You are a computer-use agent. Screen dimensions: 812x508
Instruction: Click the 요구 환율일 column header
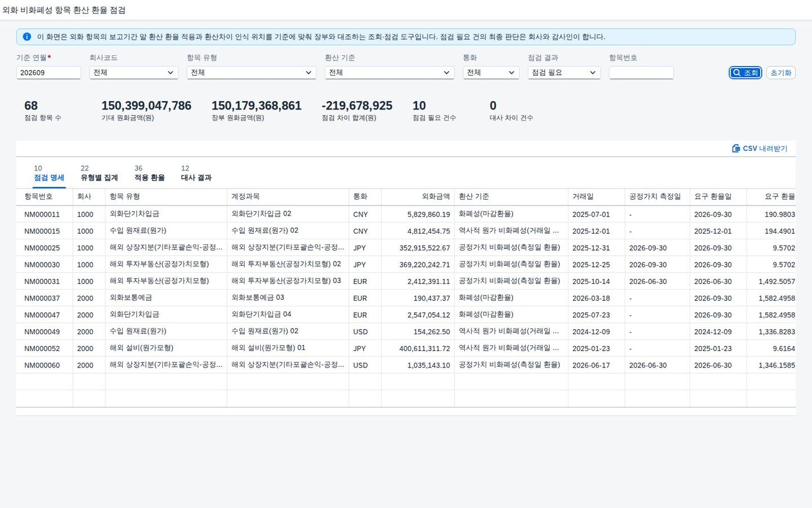click(718, 196)
